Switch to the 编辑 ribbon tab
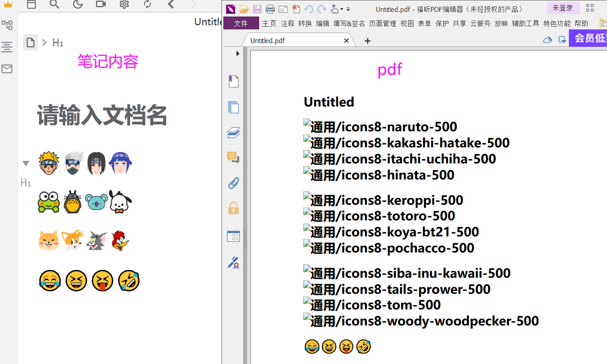Screen dimensions: 607x364 (323, 23)
